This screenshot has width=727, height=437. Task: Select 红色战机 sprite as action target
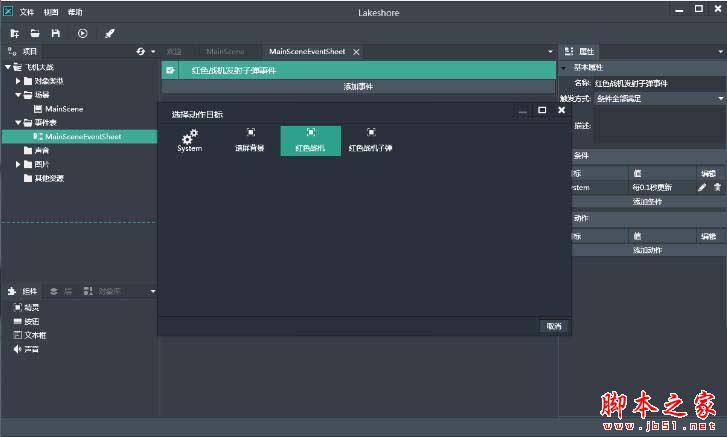point(310,141)
